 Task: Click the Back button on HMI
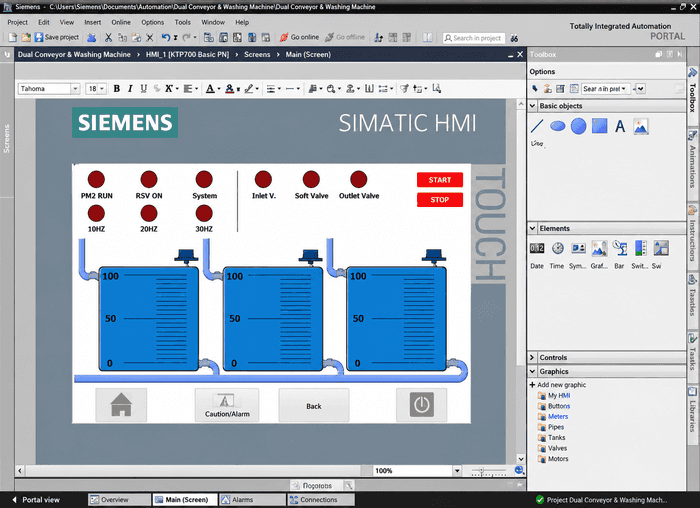314,405
